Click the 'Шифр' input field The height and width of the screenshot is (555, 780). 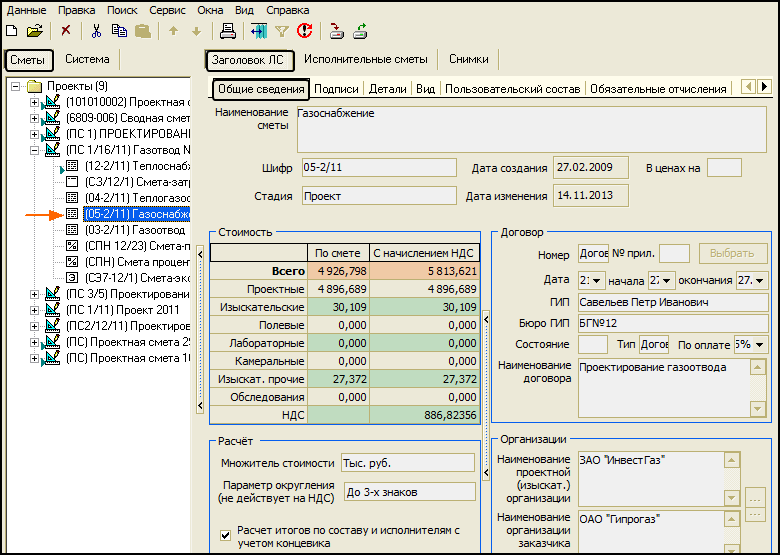(x=379, y=168)
